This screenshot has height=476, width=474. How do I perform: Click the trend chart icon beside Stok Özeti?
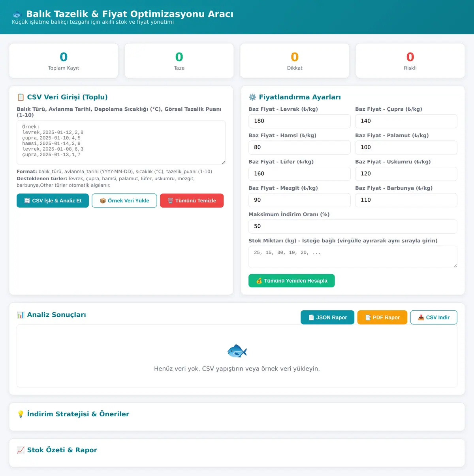point(21,450)
